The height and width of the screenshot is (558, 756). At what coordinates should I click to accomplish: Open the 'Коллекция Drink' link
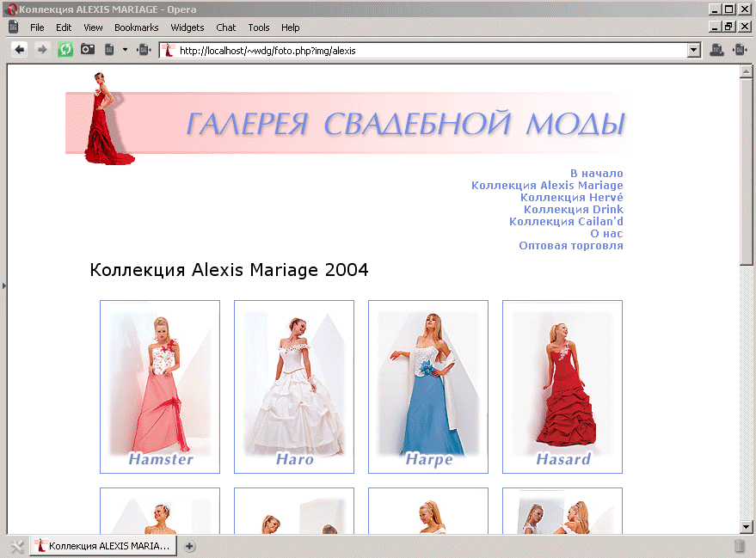(x=574, y=209)
